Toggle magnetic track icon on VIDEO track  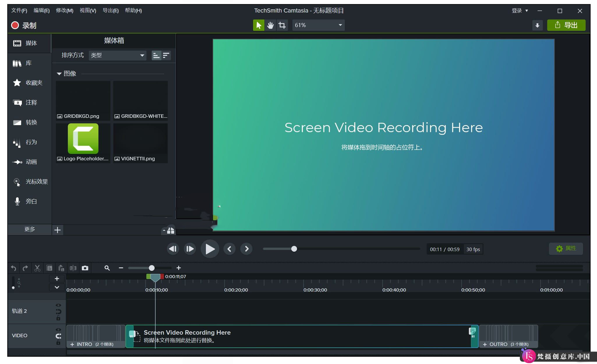(58, 336)
